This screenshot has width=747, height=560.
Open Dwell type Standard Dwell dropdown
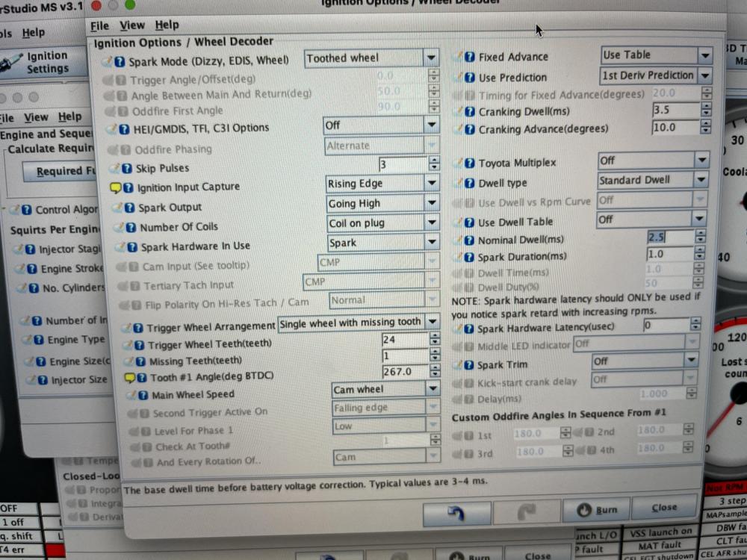[x=652, y=180]
